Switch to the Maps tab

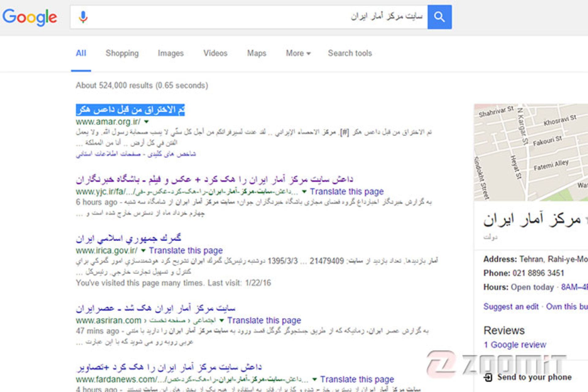(x=257, y=53)
